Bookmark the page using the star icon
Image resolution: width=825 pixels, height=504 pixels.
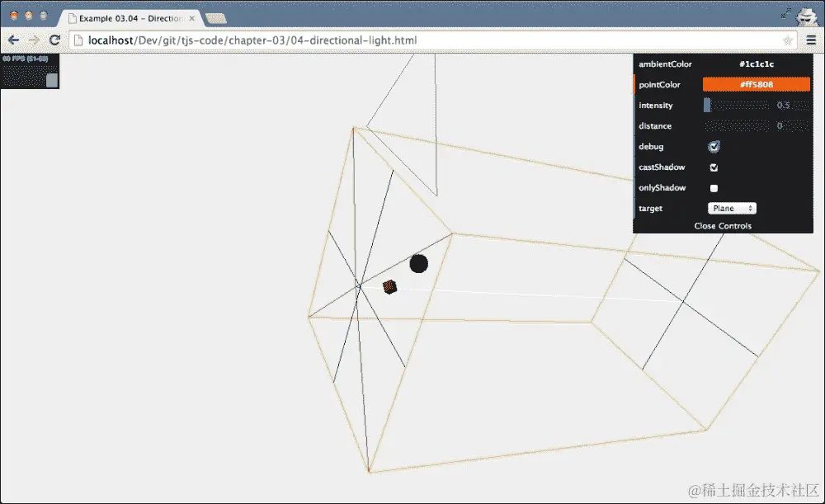pos(788,40)
